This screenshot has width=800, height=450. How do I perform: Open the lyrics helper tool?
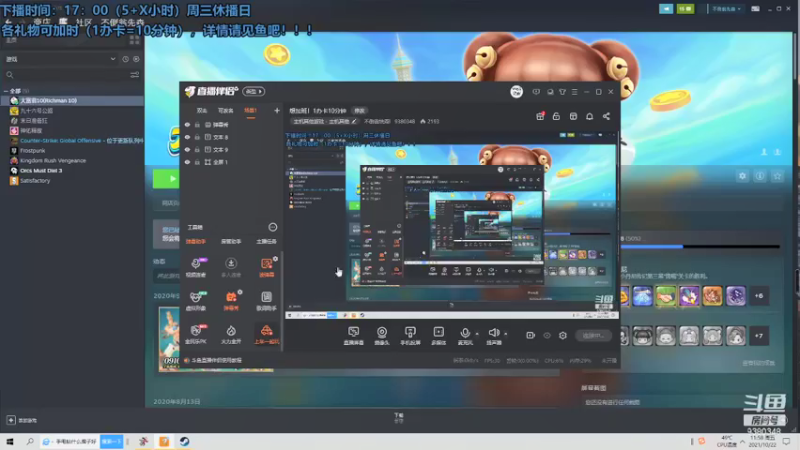tap(266, 301)
